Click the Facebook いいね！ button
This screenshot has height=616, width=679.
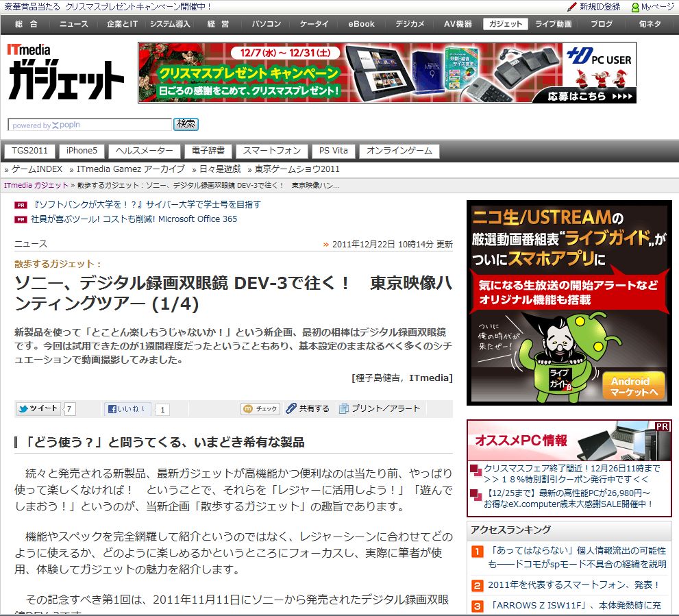[x=127, y=409]
